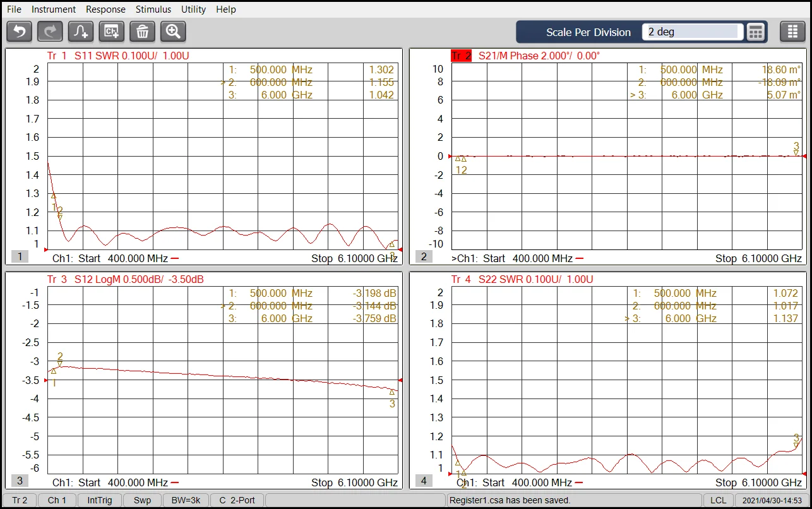Open the Stimulus menu
Screen dimensions: 812x509
pyautogui.click(x=153, y=9)
